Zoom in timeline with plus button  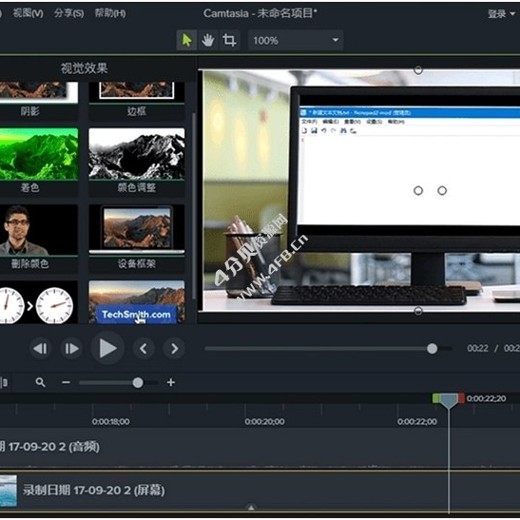(x=171, y=382)
